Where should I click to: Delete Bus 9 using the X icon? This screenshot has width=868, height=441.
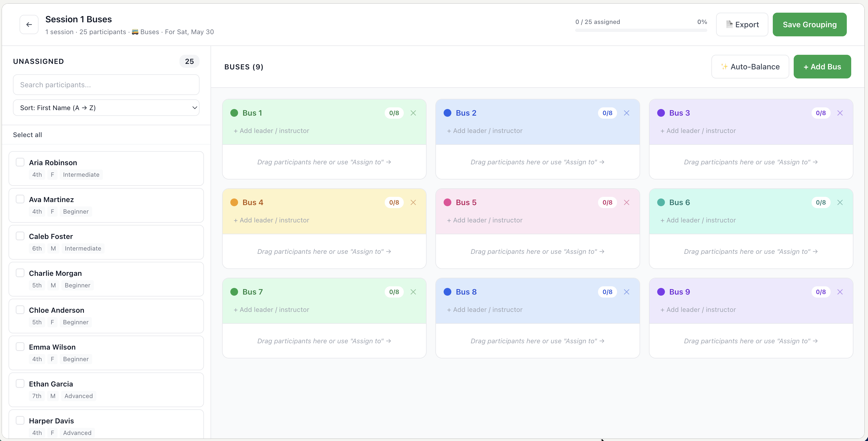coord(840,292)
